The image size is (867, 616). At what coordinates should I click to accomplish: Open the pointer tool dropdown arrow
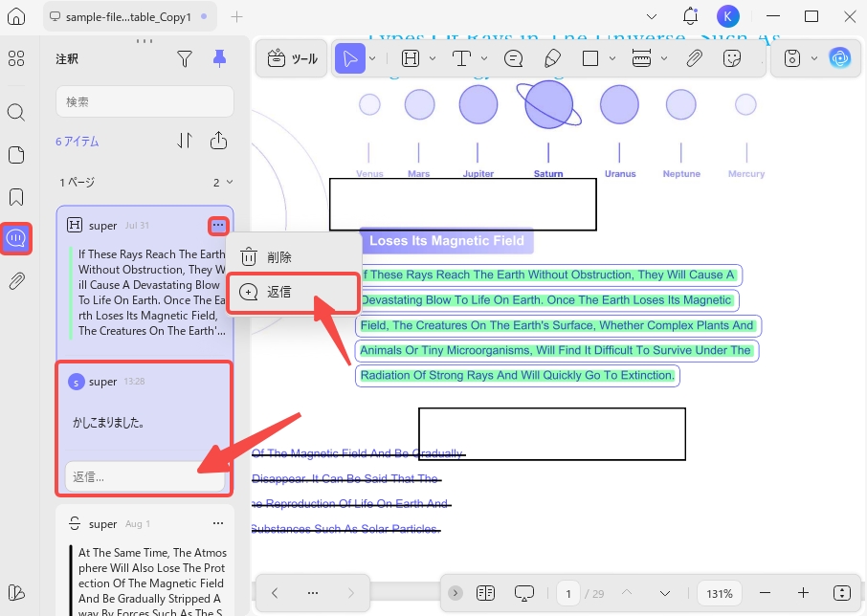[373, 58]
